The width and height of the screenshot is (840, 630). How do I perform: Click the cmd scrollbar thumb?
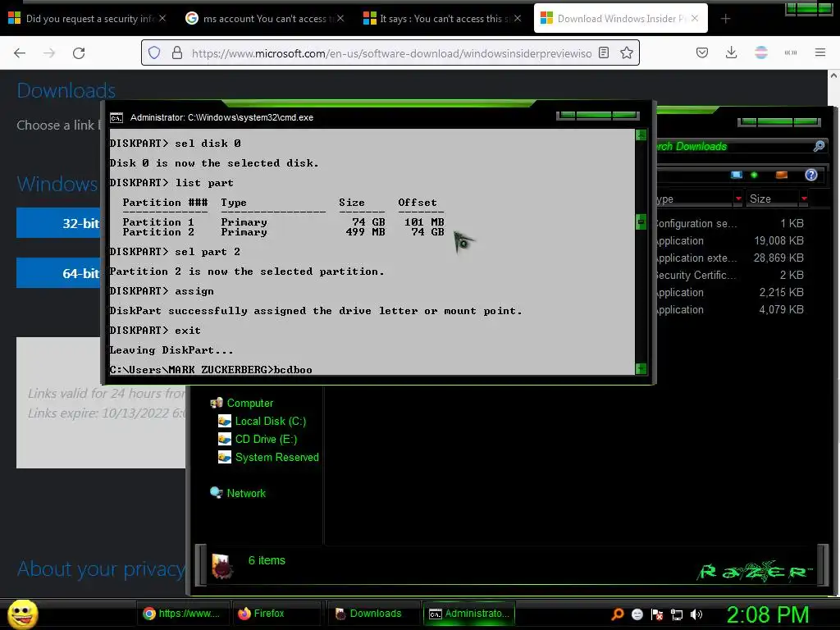[641, 221]
